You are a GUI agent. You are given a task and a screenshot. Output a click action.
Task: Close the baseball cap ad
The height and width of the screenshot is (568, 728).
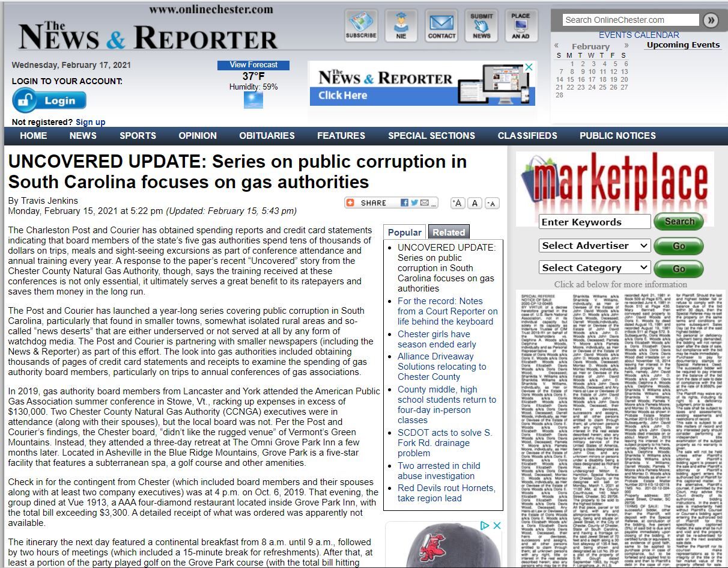tap(497, 526)
